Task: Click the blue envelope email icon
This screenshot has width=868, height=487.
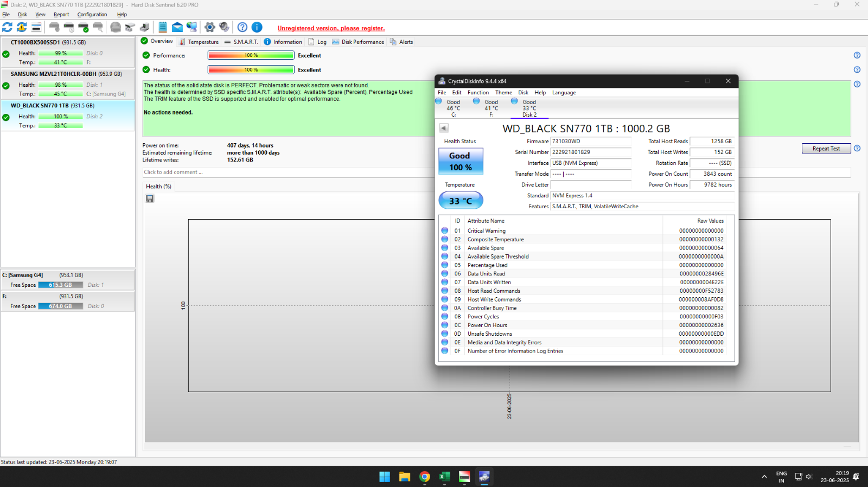Action: 177,27
